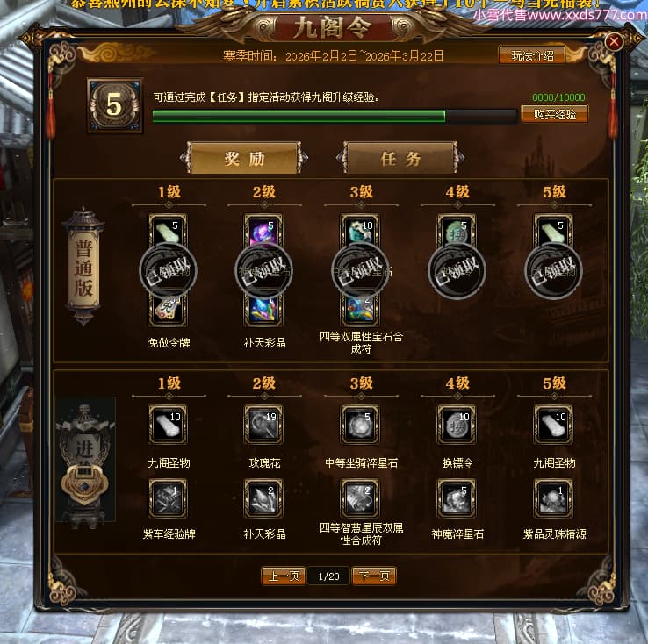Click the 补天彩晶 icon in advanced 2级

point(263,497)
